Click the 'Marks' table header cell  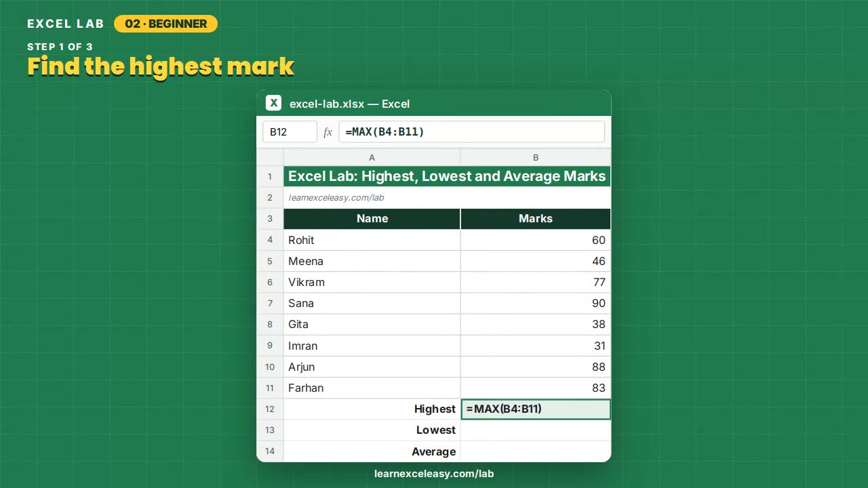pos(536,219)
